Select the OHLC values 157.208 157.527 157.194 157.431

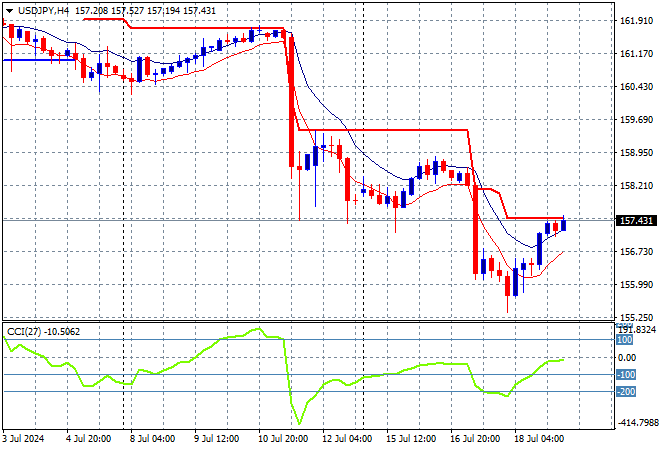[145, 11]
